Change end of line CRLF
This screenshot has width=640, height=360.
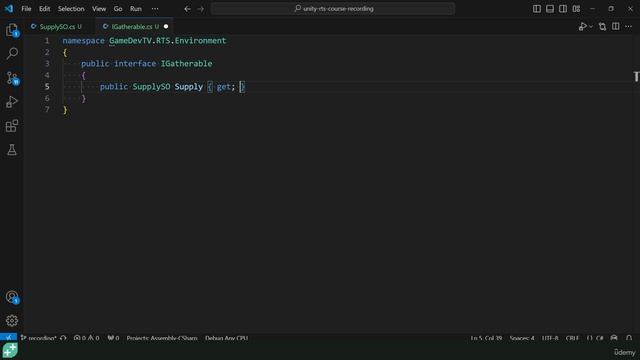pyautogui.click(x=572, y=338)
